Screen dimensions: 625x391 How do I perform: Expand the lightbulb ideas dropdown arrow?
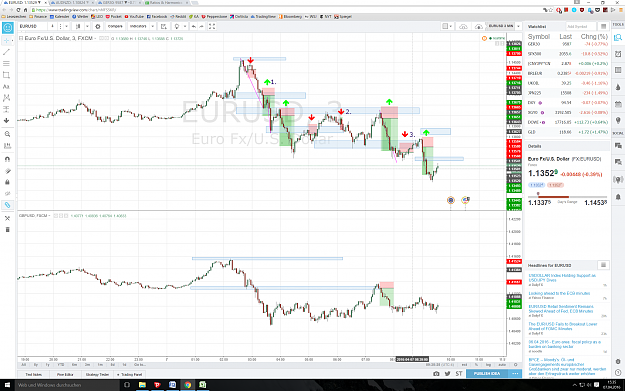coord(185,26)
